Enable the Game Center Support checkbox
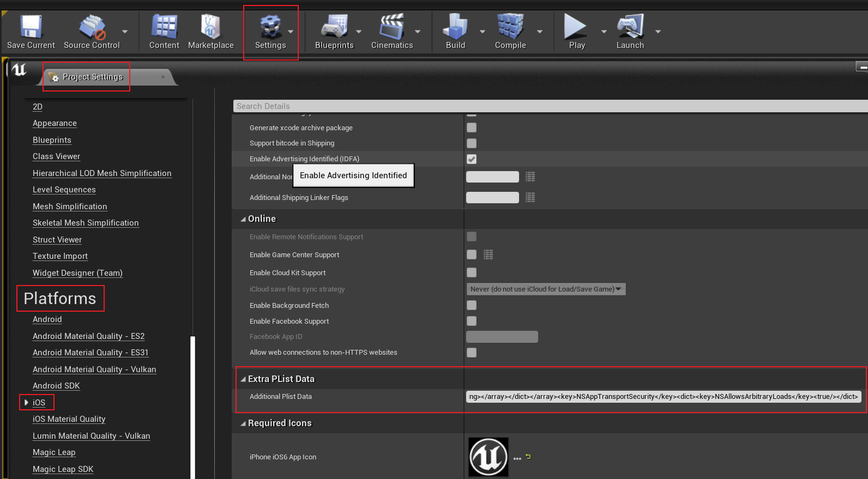The width and height of the screenshot is (868, 479). [x=472, y=254]
